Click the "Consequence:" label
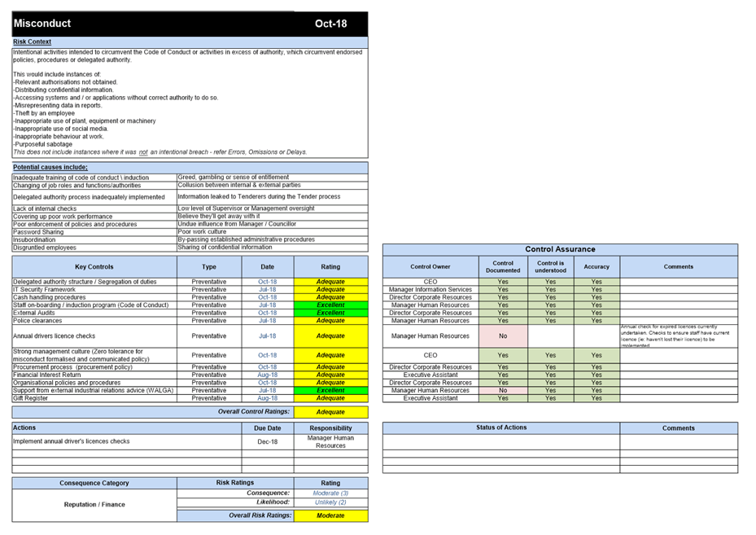Image resolution: width=756 pixels, height=535 pixels. [x=269, y=493]
